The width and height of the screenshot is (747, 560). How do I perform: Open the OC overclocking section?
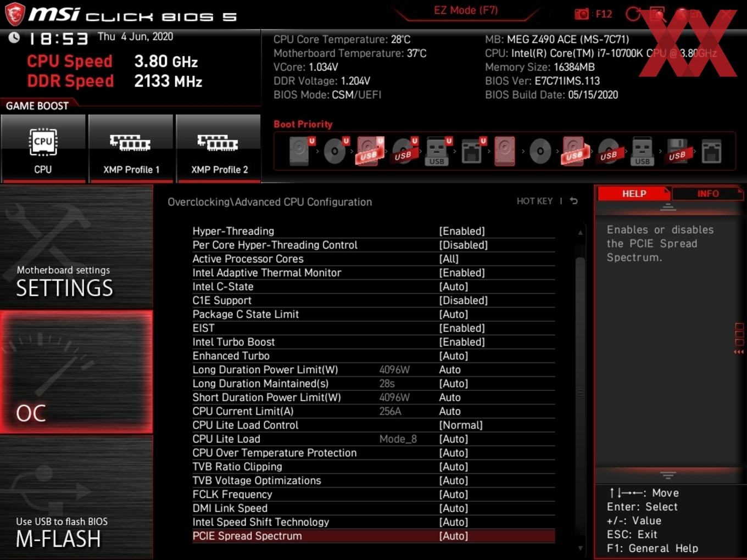point(76,372)
